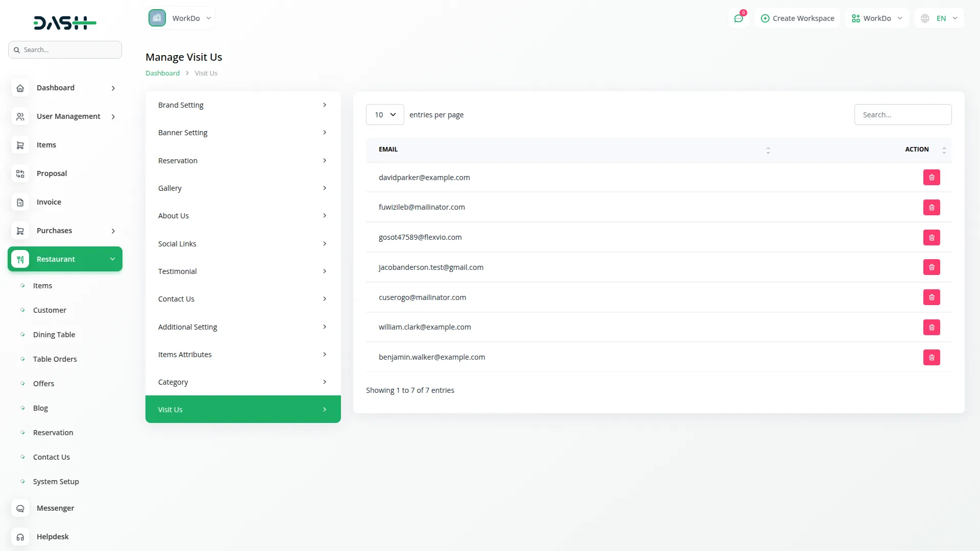Screen dimensions: 980x551
Task: Click the Proposal icon in sidebar
Action: coord(20,173)
